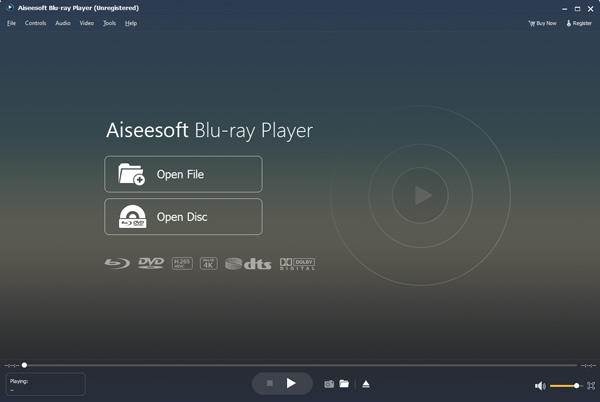This screenshot has width=600, height=402.
Task: Mute audio with the speaker icon
Action: [540, 386]
